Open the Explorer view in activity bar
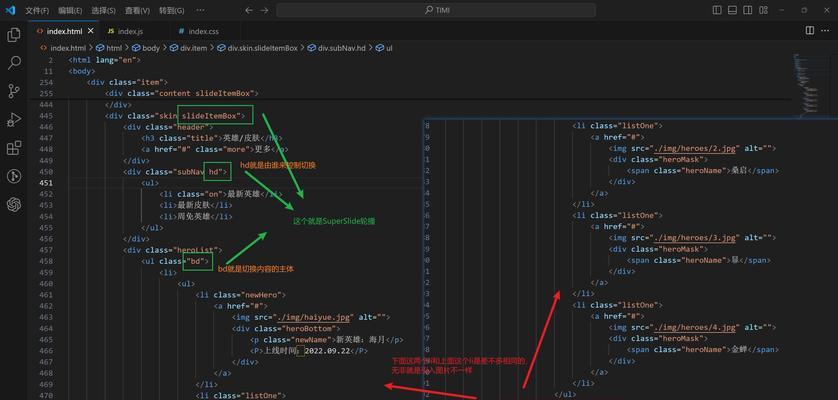The height and width of the screenshot is (400, 838). pyautogui.click(x=14, y=35)
